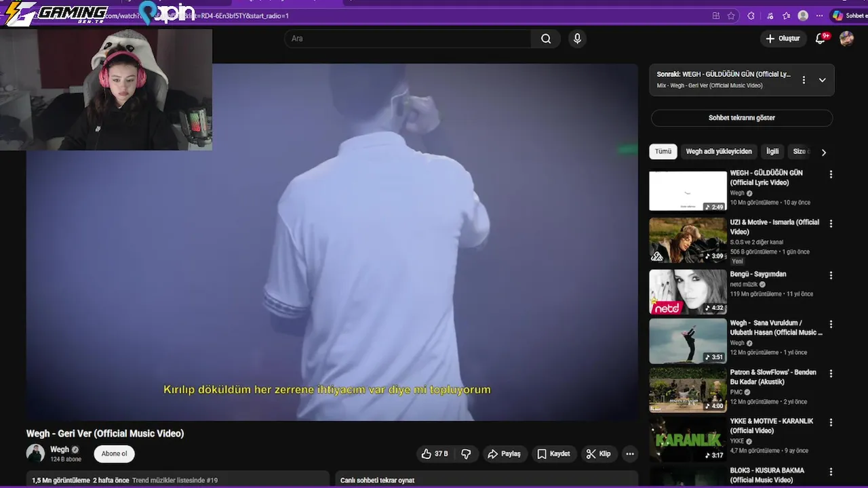Click the 'Wegh - Geri Ver' video title text
The image size is (868, 488).
pyautogui.click(x=105, y=434)
